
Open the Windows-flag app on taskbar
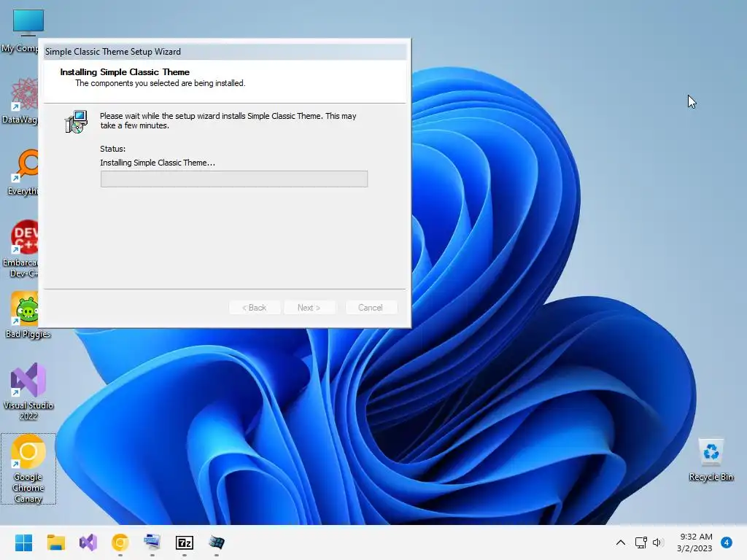coord(216,542)
